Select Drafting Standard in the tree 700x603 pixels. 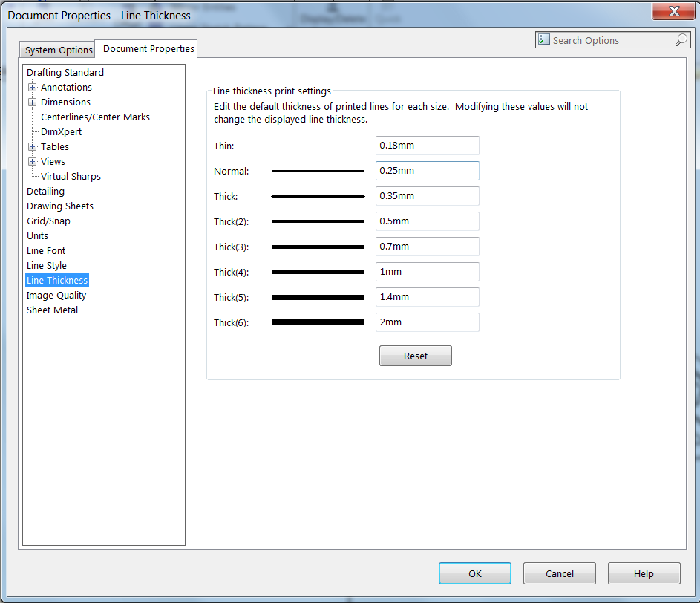tap(65, 72)
